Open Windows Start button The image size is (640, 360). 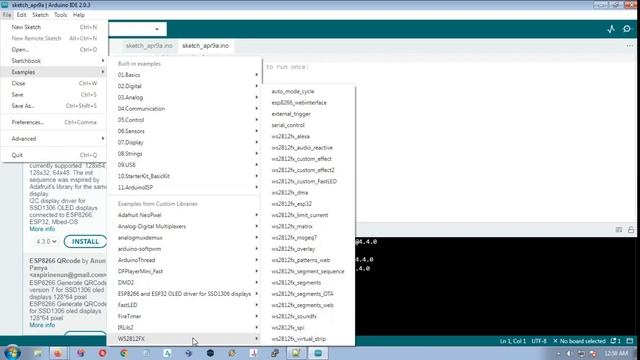point(12,353)
